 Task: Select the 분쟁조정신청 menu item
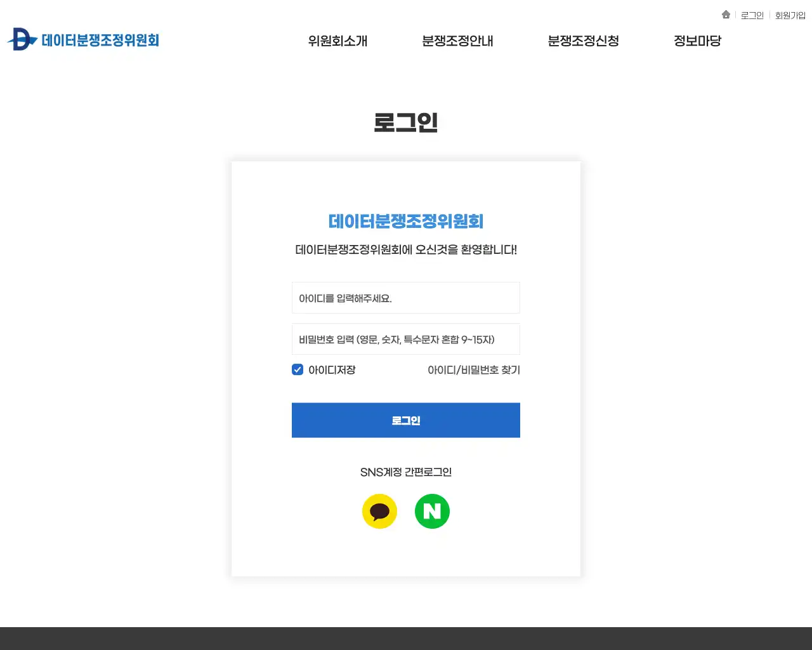583,41
